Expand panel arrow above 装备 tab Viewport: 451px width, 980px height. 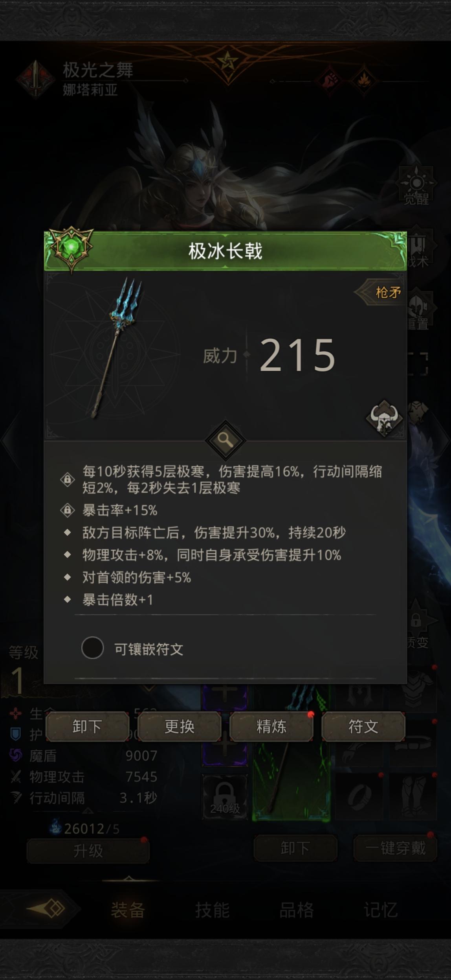point(128,878)
